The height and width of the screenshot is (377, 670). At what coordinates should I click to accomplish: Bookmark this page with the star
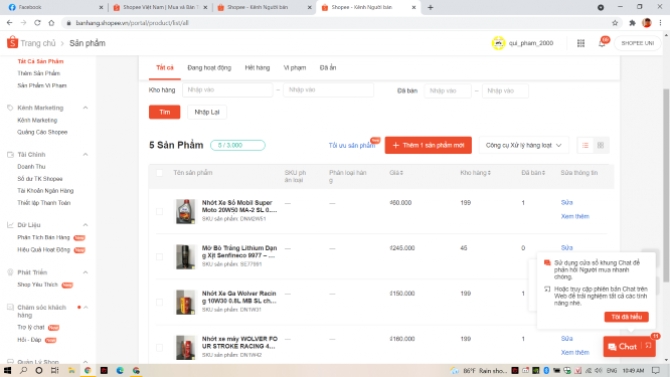[x=615, y=23]
